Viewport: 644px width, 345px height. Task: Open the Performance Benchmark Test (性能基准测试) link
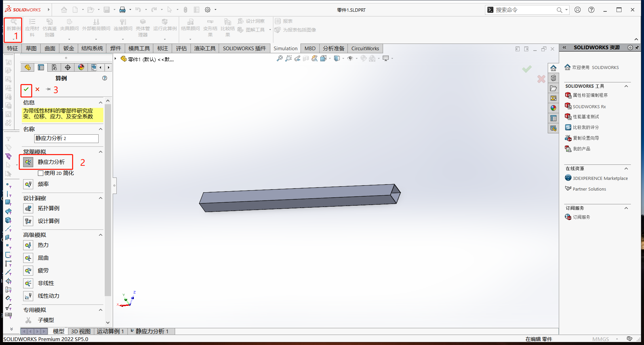(586, 117)
